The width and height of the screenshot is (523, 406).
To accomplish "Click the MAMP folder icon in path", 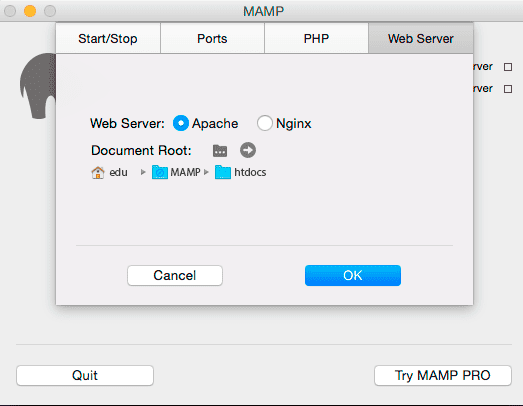I will [160, 172].
